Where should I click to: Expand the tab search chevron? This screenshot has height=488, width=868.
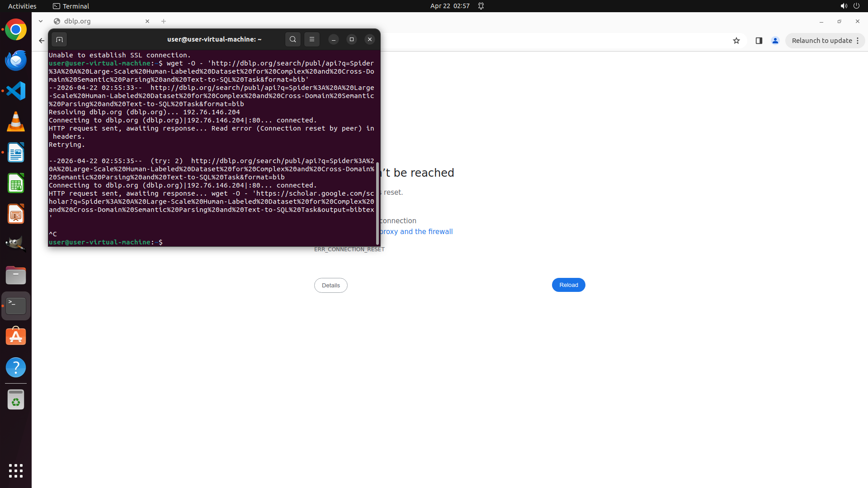click(41, 21)
